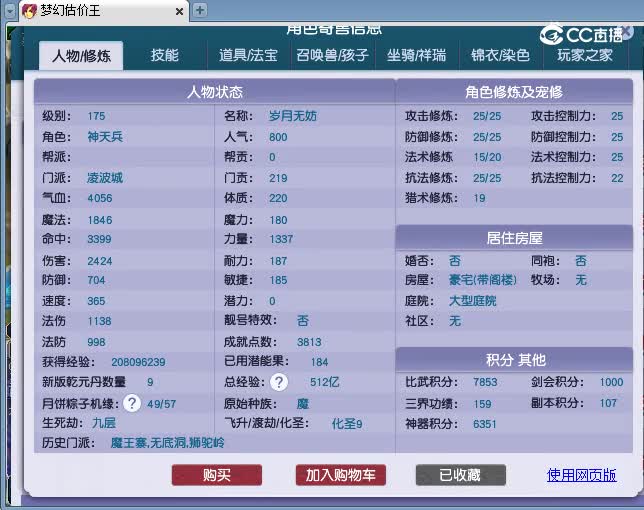The width and height of the screenshot is (644, 510).
Task: Click the 梦幻估价王 tab favicon
Action: tap(29, 11)
